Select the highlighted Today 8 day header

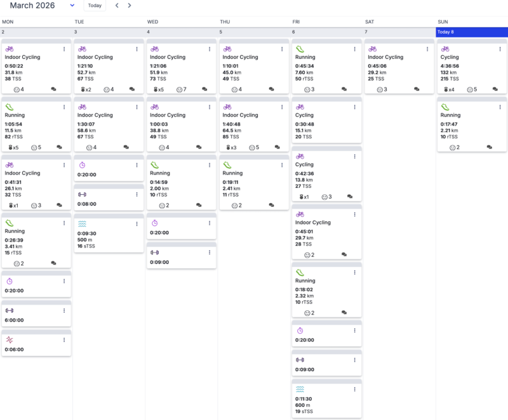coord(472,32)
